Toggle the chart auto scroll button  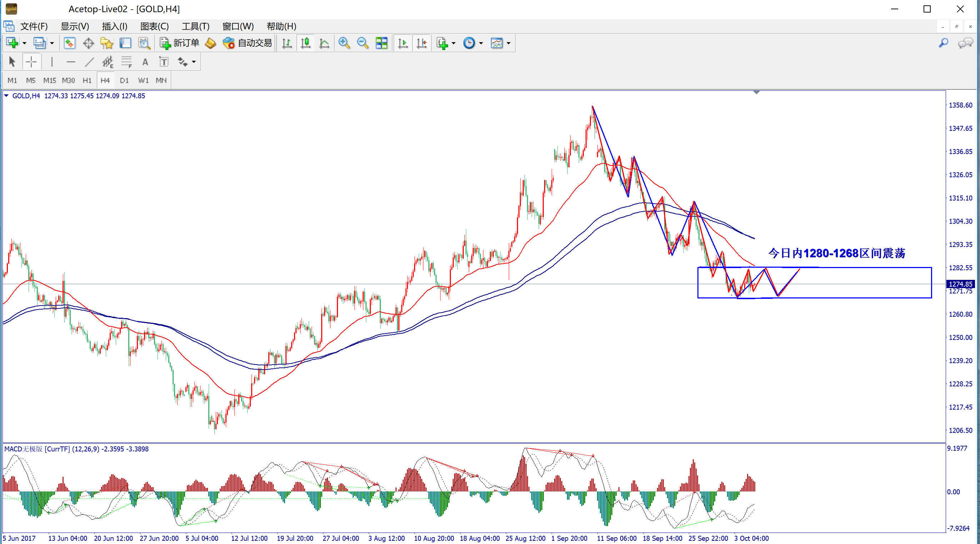point(403,43)
